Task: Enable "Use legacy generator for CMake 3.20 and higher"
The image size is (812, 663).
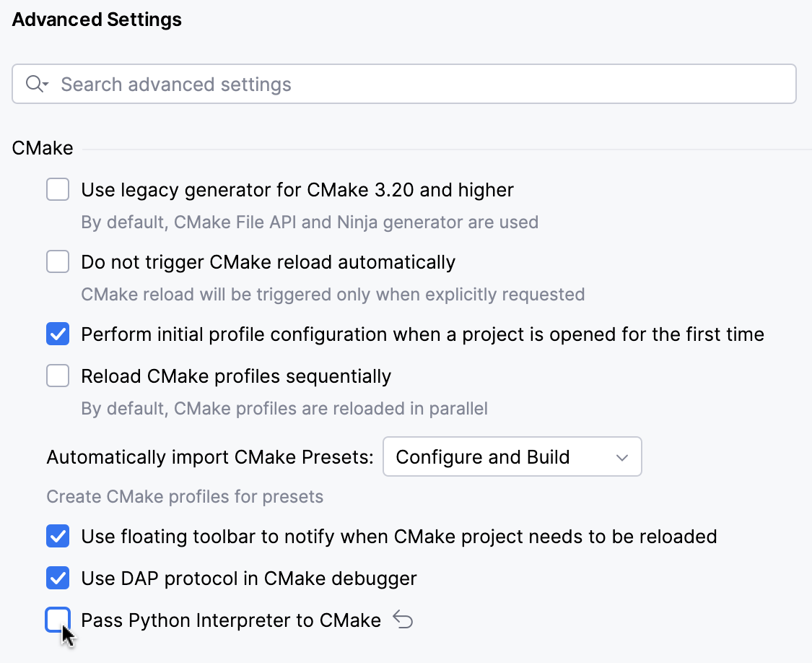Action: [x=58, y=189]
